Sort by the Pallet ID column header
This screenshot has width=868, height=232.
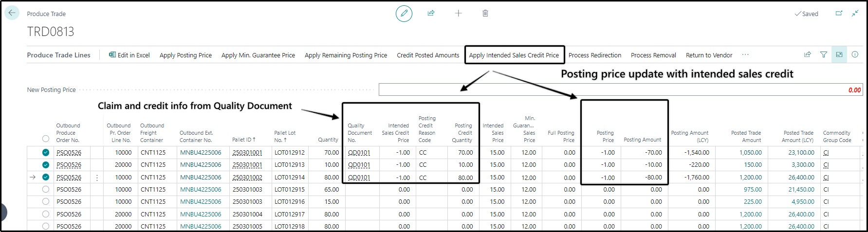244,140
